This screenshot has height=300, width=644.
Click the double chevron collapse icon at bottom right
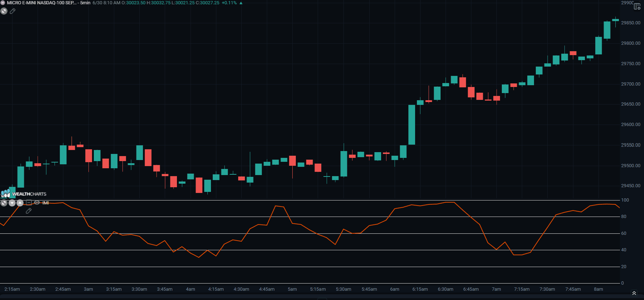tap(634, 293)
